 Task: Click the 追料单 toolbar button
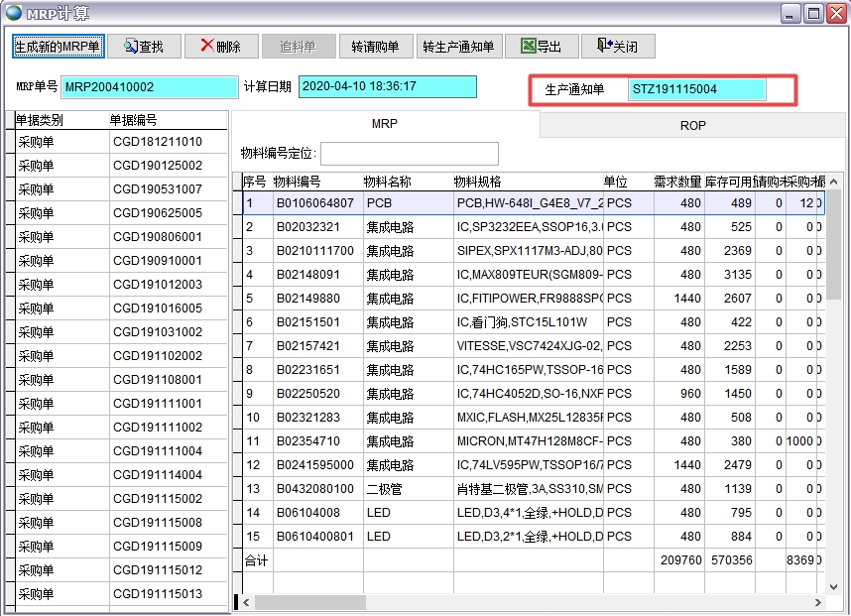(x=298, y=46)
